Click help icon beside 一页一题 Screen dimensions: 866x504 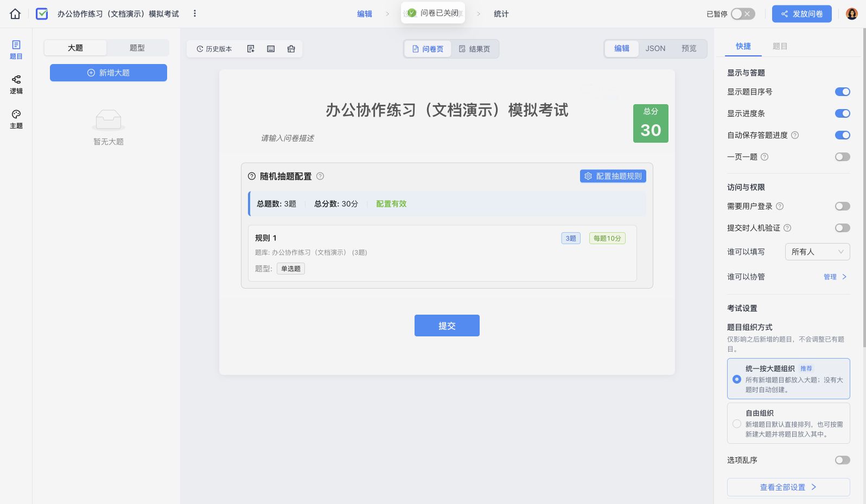pos(765,157)
